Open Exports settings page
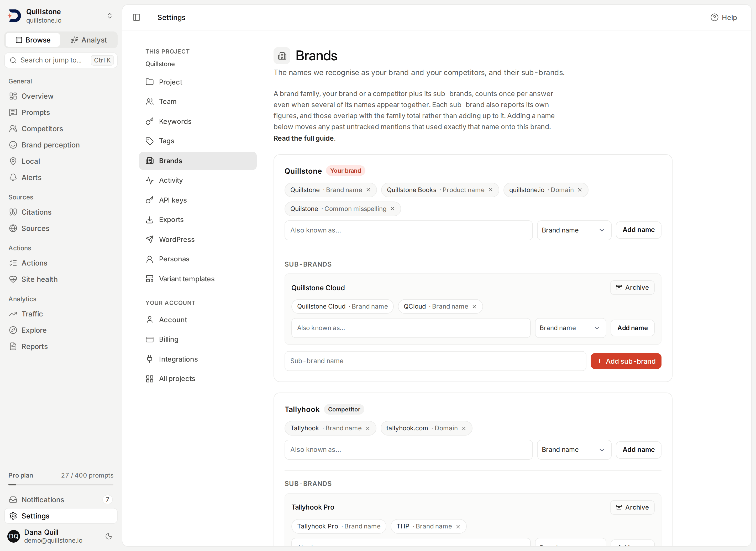The width and height of the screenshot is (756, 551). click(x=198, y=219)
